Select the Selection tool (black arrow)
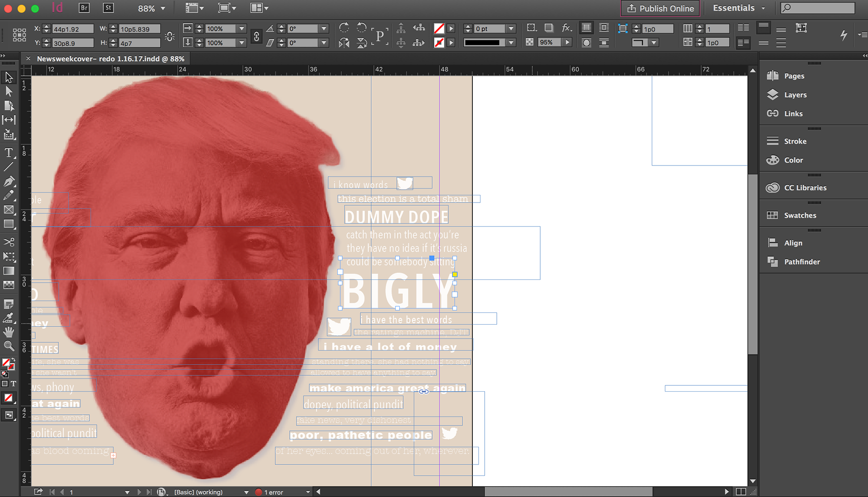Viewport: 868px width, 497px height. [9, 77]
